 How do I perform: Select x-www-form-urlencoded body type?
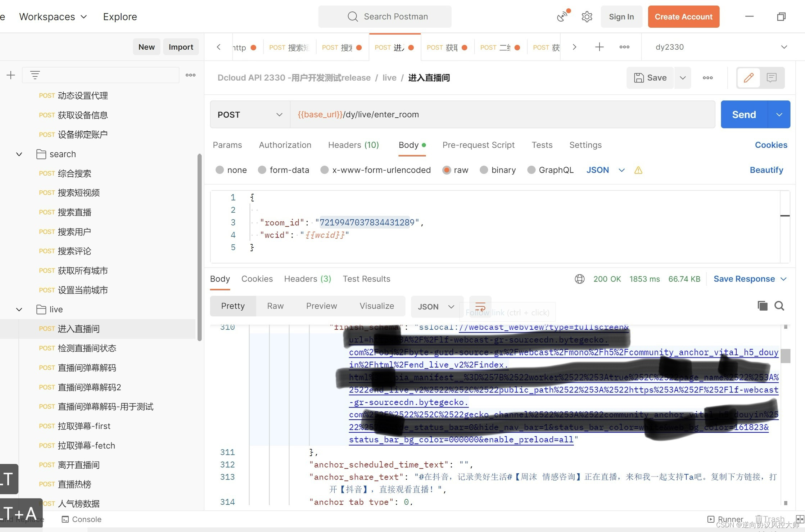[325, 170]
